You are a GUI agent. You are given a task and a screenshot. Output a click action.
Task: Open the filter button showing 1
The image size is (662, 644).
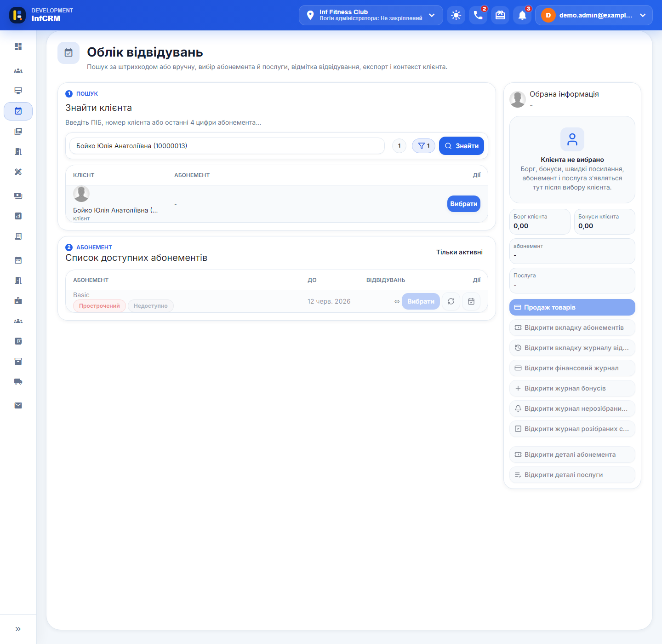tap(423, 146)
